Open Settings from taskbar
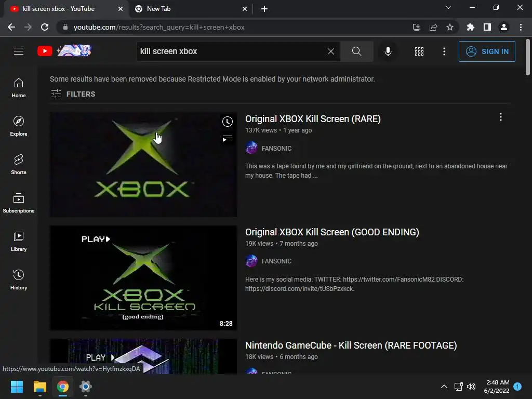 coord(86,387)
